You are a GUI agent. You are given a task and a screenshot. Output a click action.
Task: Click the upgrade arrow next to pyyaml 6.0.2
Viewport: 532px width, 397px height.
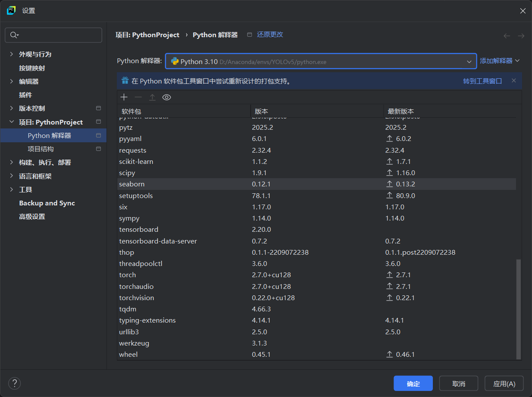click(390, 139)
